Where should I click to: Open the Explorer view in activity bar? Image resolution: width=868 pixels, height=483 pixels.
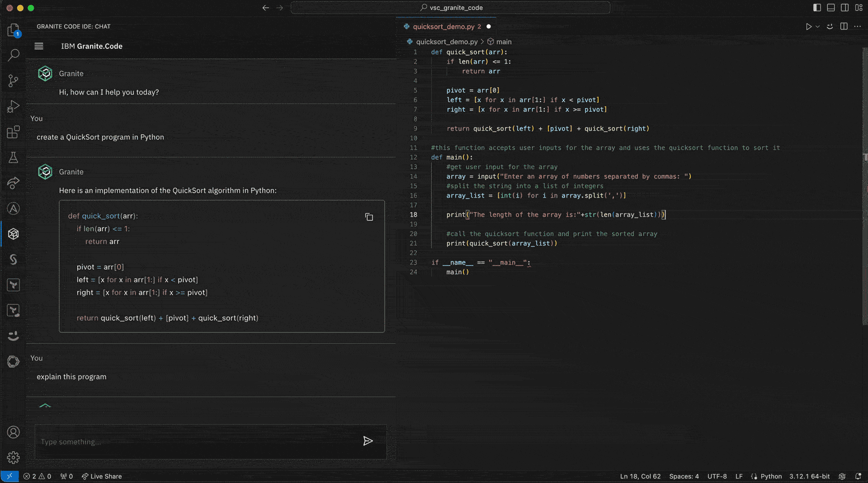[x=13, y=30]
